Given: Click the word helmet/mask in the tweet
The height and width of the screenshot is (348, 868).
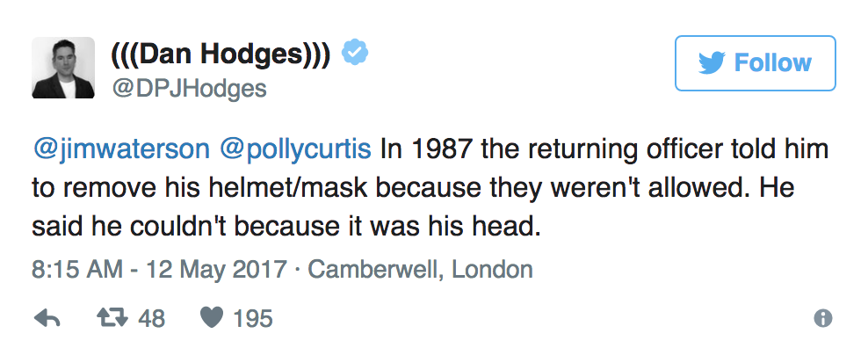Looking at the screenshot, I should pos(288,188).
